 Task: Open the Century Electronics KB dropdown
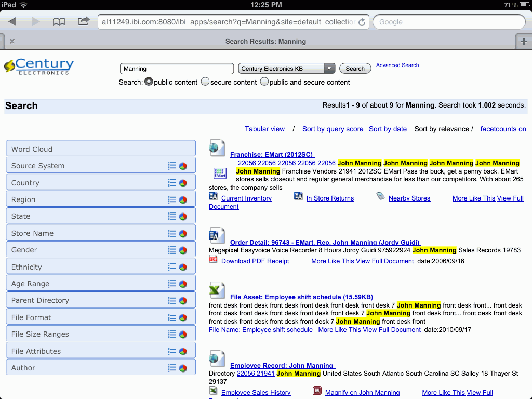coord(287,69)
